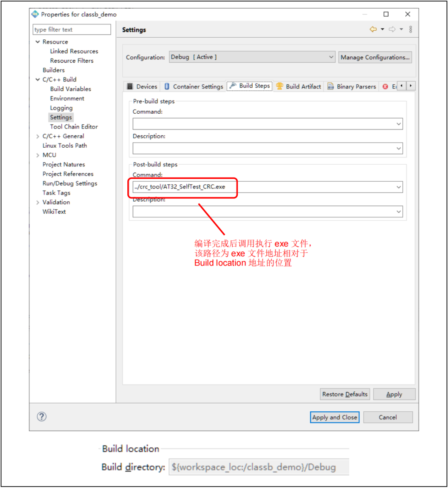
Task: Click the error parsers tab icon
Action: tap(385, 86)
